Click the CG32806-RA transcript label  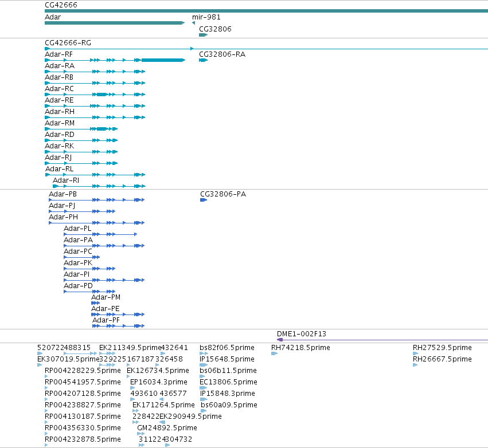(222, 54)
